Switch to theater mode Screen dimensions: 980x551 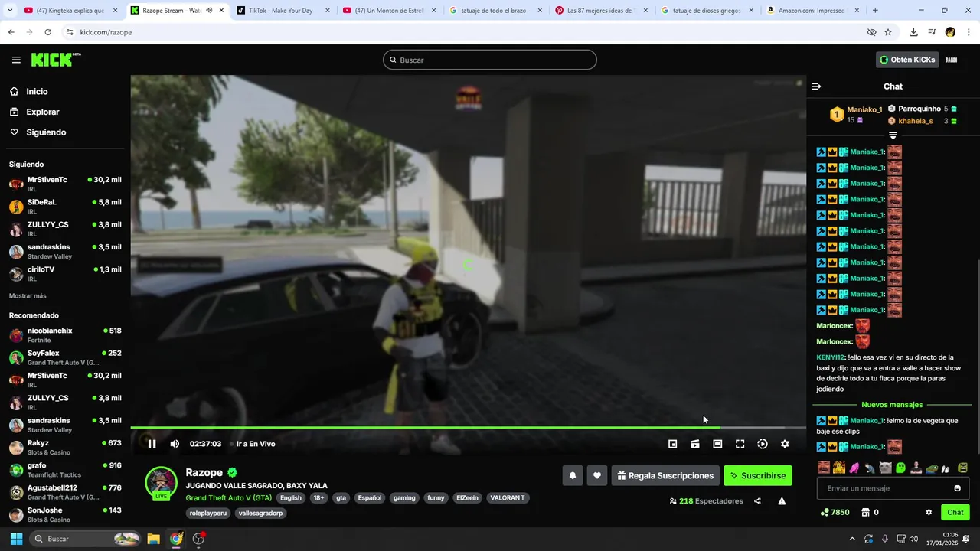pos(717,444)
